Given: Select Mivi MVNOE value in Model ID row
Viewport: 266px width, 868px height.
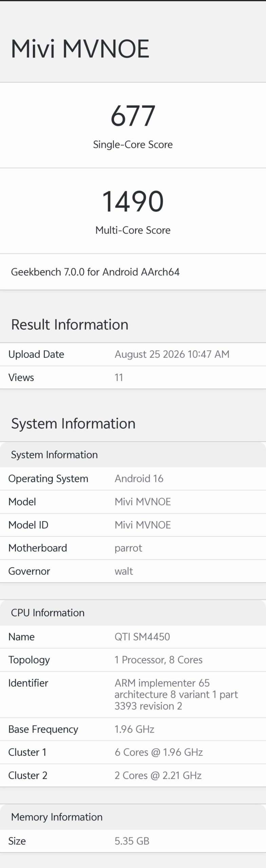Looking at the screenshot, I should coord(143,525).
